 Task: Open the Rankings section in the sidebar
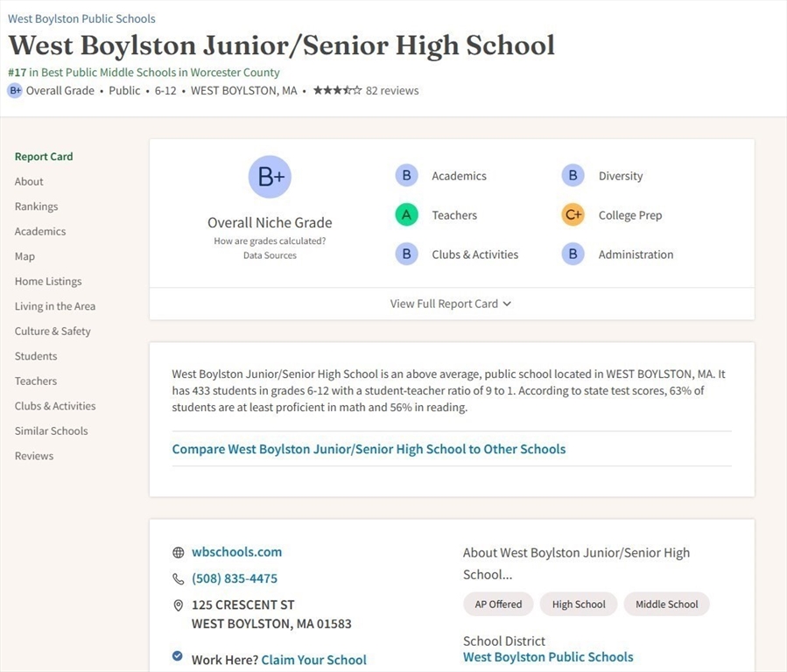point(36,206)
